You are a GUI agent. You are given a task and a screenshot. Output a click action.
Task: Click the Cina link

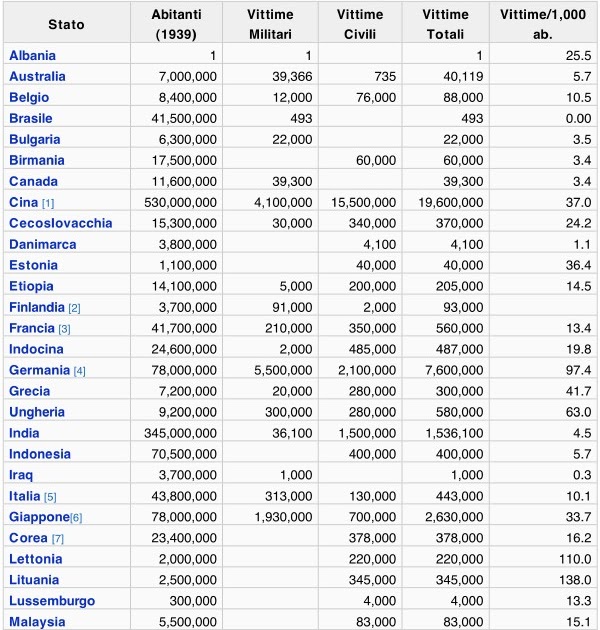pos(23,202)
